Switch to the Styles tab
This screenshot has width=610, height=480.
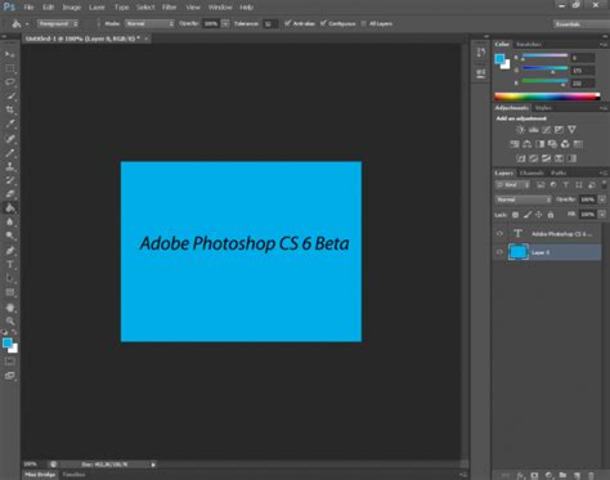(543, 108)
